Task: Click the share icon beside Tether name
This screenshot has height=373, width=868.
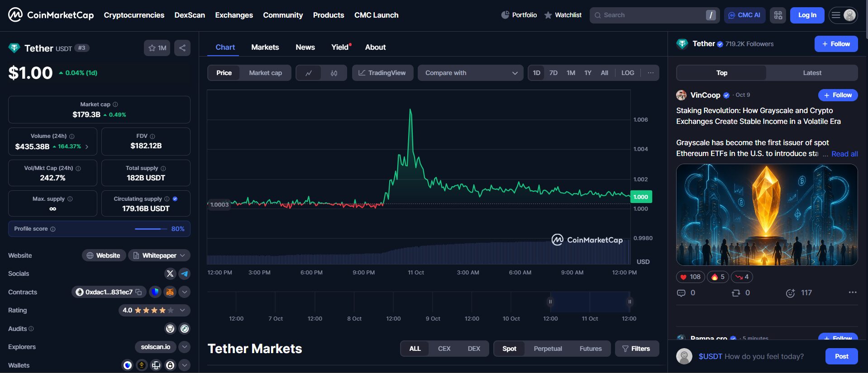Action: click(x=182, y=48)
